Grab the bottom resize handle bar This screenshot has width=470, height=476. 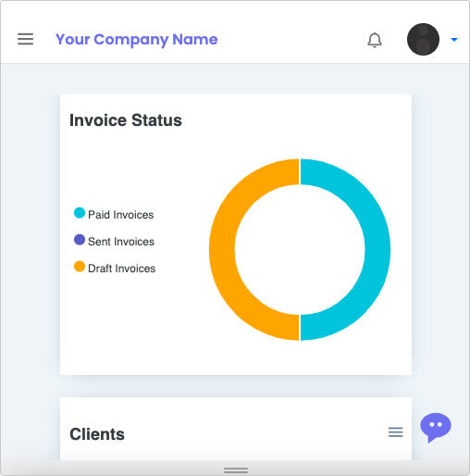pos(236,470)
